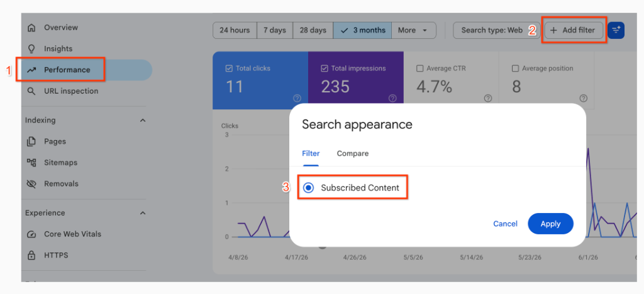The height and width of the screenshot is (294, 644).
Task: Open the HTTPS report
Action: coord(56,256)
